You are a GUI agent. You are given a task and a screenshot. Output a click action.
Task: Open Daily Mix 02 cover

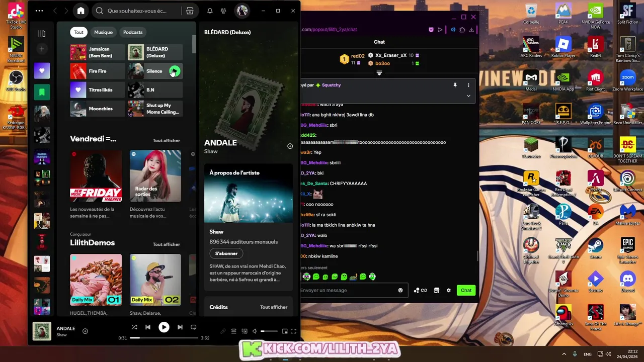pyautogui.click(x=155, y=280)
